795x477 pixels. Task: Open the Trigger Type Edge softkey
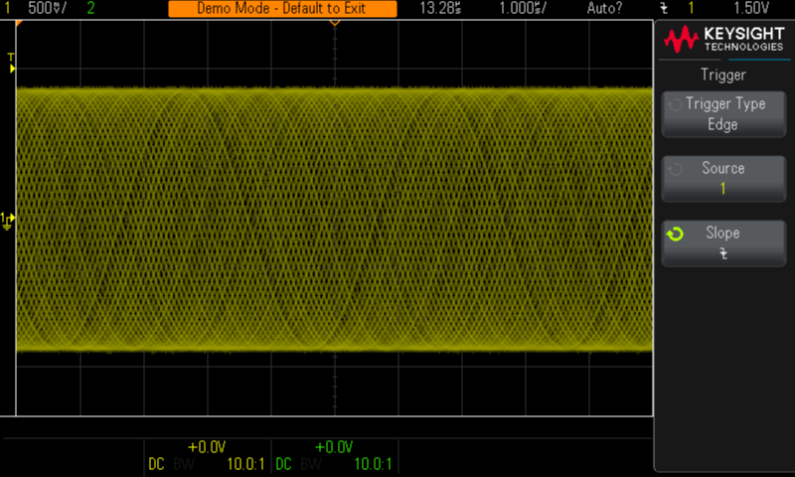pyautogui.click(x=724, y=114)
